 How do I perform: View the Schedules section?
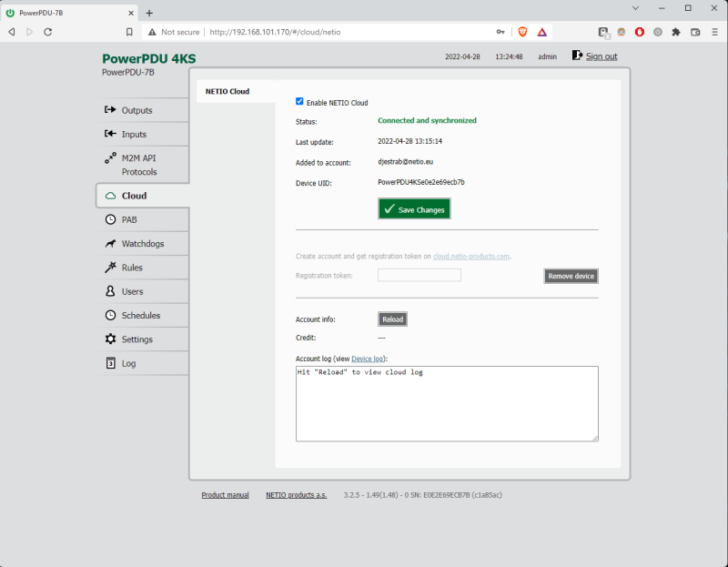tap(139, 315)
